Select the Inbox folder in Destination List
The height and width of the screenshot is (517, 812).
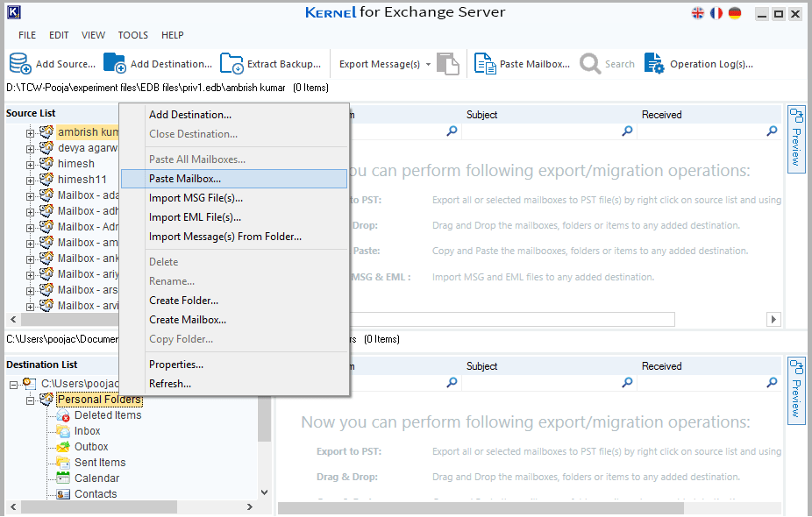87,431
